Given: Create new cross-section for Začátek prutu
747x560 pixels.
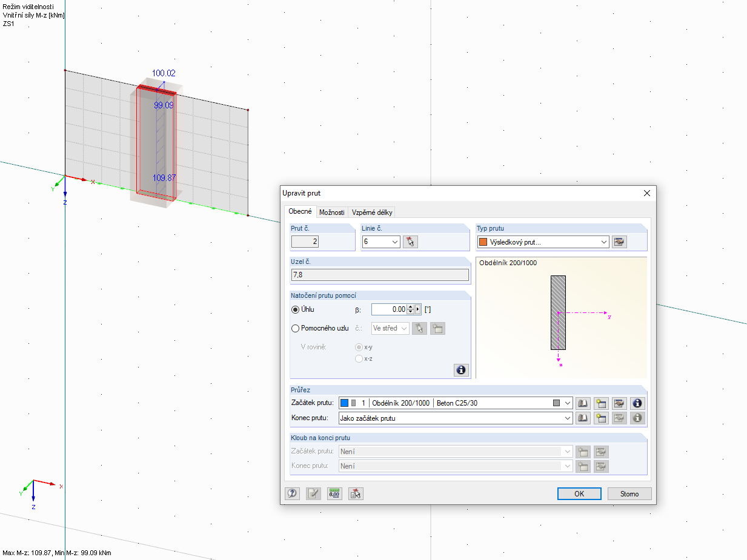Looking at the screenshot, I should (x=601, y=403).
